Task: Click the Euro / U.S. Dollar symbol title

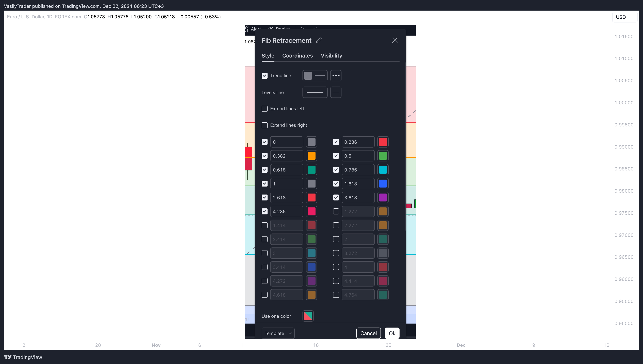Action: pos(44,17)
